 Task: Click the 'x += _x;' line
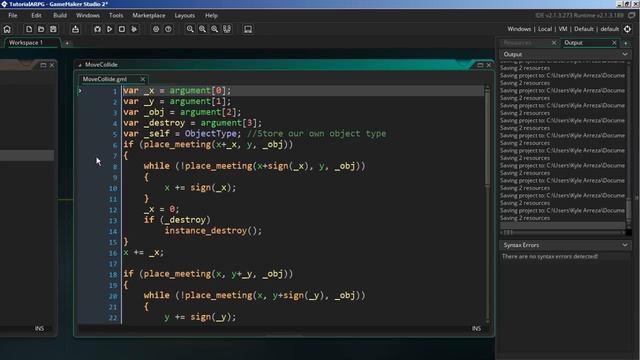144,253
